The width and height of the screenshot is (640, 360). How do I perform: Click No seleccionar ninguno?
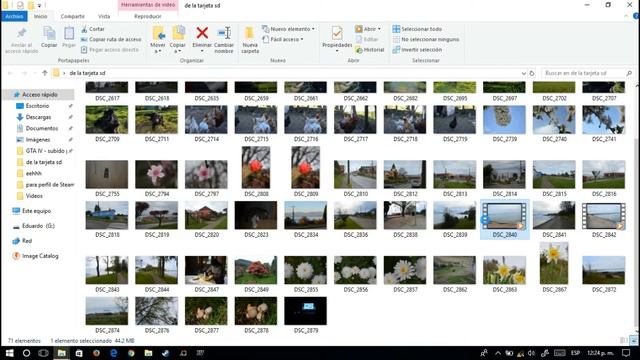pyautogui.click(x=426, y=39)
